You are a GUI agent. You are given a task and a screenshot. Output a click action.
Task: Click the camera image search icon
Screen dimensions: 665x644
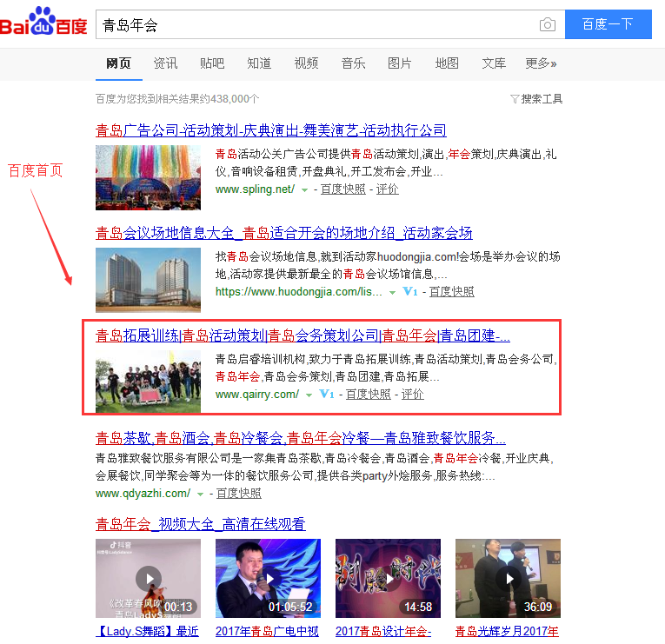coord(547,24)
